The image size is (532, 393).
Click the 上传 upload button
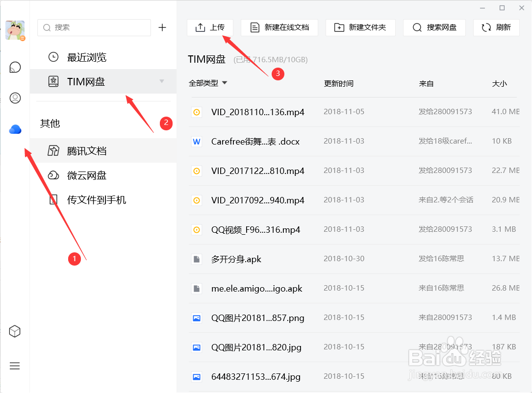click(210, 27)
